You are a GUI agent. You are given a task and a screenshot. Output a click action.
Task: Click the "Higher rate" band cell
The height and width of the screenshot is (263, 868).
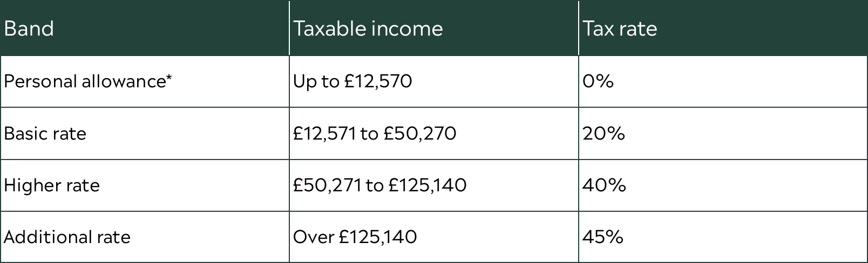tap(52, 185)
